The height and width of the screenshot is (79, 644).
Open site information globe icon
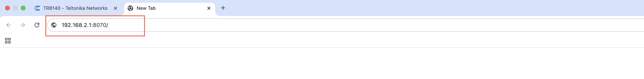[54, 25]
